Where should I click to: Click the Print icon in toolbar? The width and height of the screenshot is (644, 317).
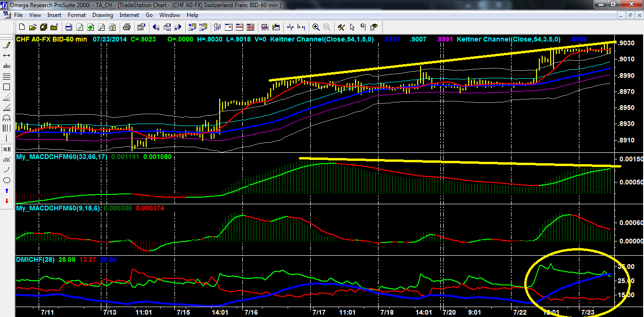point(127,27)
